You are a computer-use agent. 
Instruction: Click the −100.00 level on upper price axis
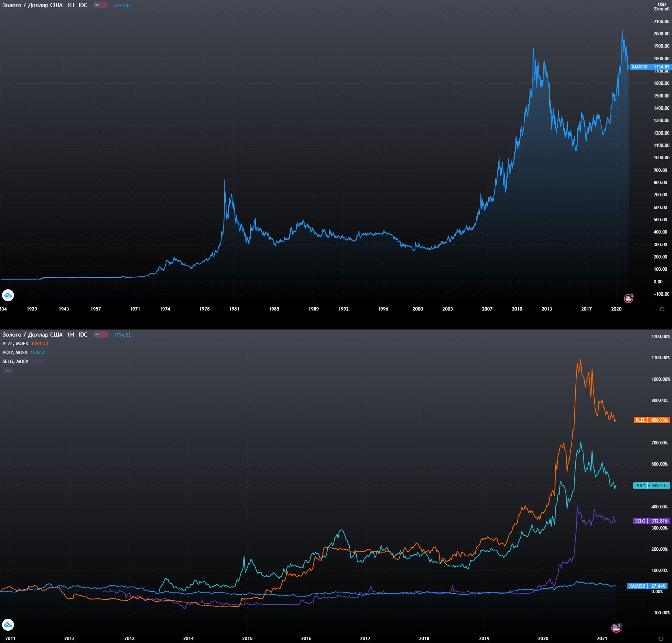click(x=661, y=294)
